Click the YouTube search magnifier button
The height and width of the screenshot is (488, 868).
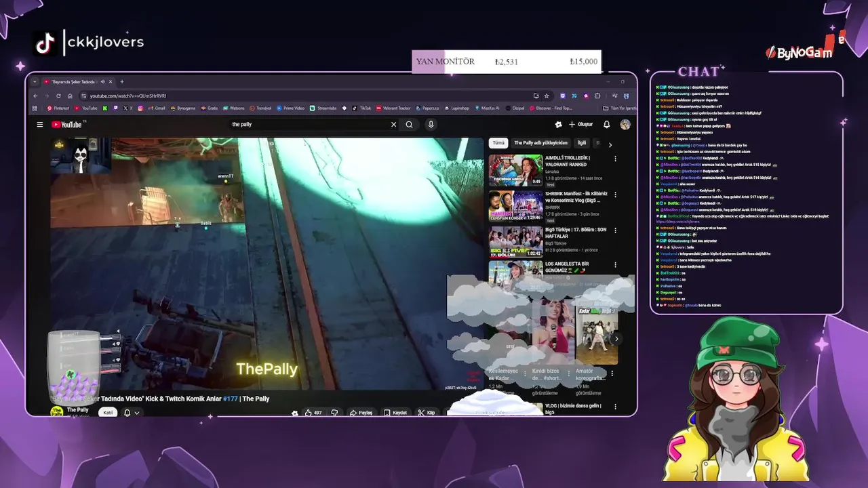pyautogui.click(x=409, y=125)
